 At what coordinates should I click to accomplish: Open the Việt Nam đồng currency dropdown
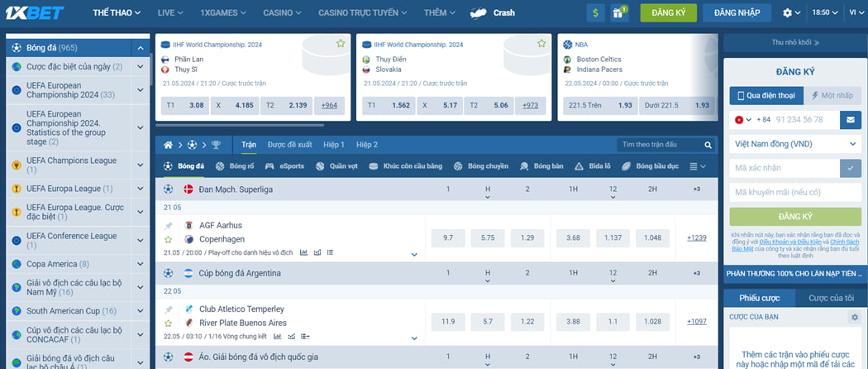[x=794, y=144]
